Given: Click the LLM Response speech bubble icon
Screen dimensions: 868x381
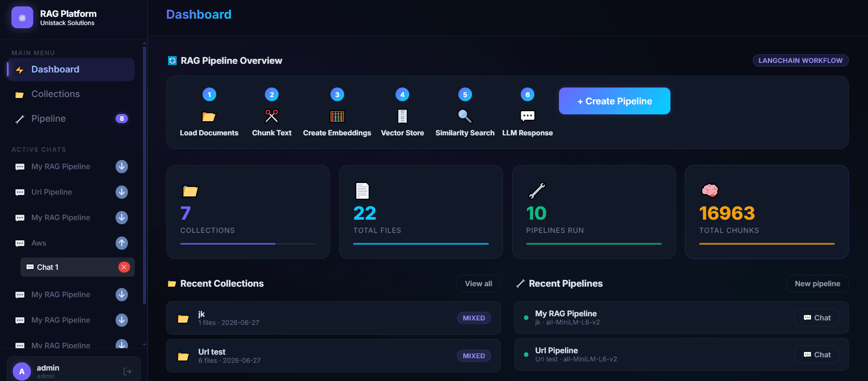Looking at the screenshot, I should [528, 117].
